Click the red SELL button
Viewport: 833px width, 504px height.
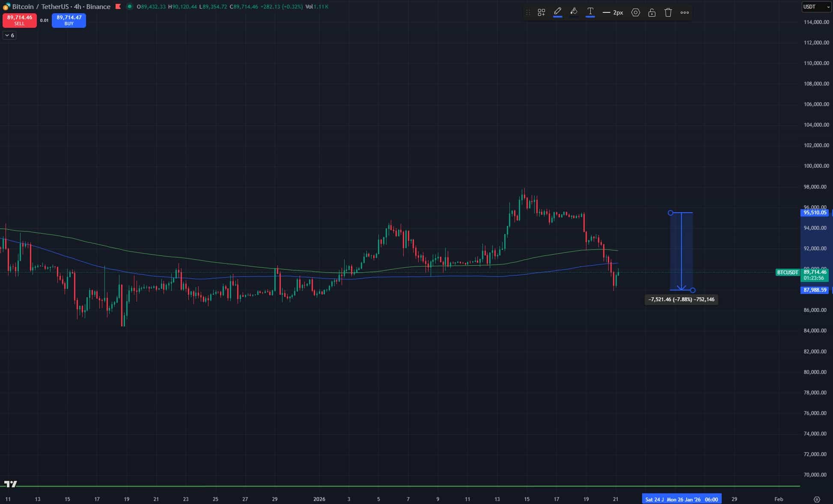pyautogui.click(x=20, y=20)
